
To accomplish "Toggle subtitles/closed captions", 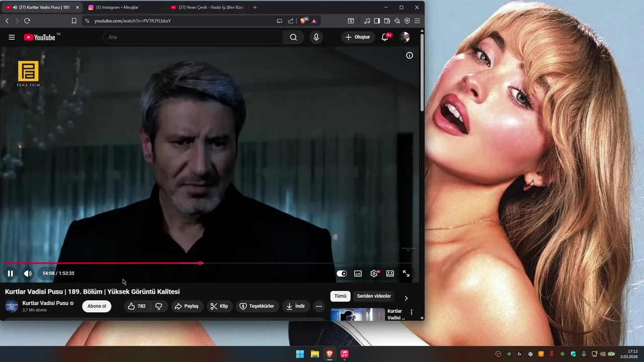I will tap(358, 274).
